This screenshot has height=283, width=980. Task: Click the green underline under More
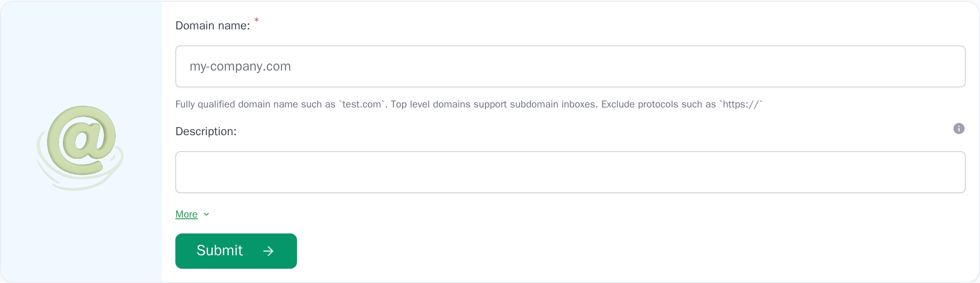pos(186,220)
